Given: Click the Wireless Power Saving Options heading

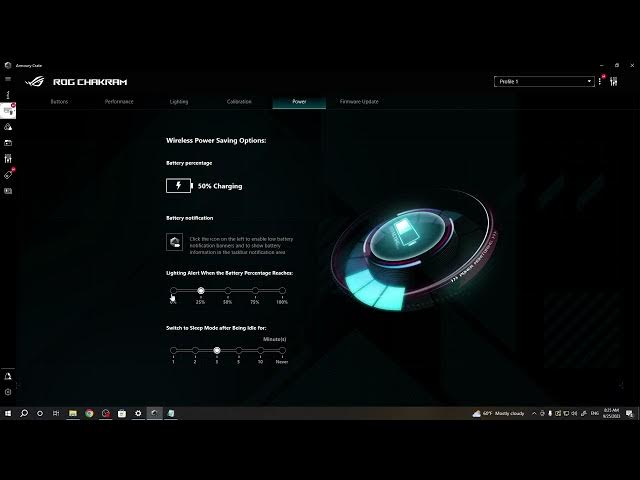Looking at the screenshot, I should (216, 140).
